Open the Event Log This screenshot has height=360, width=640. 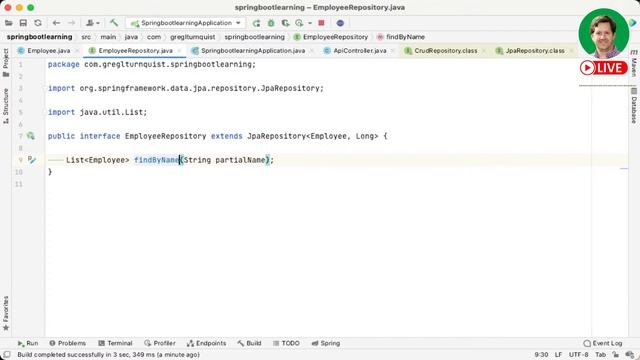603,343
